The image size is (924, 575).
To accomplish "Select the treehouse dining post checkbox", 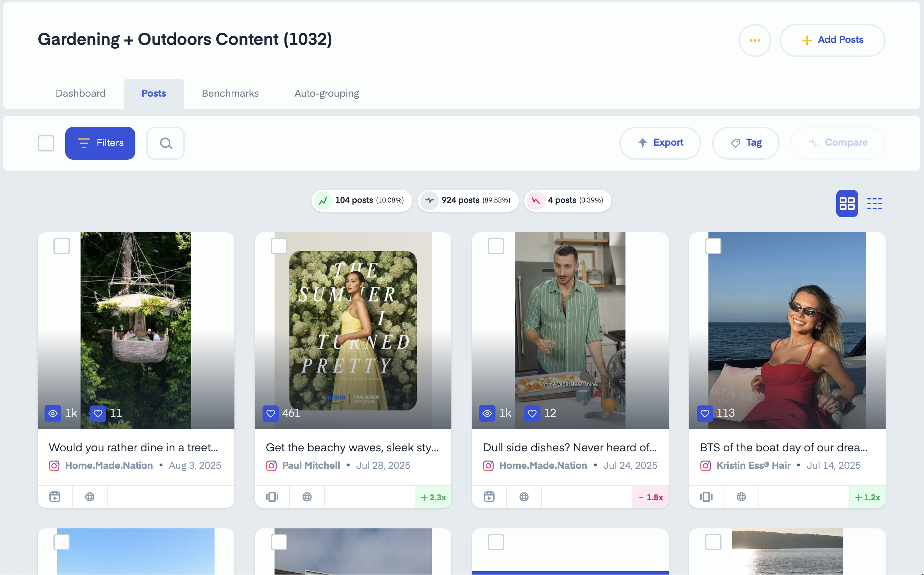I will click(62, 246).
